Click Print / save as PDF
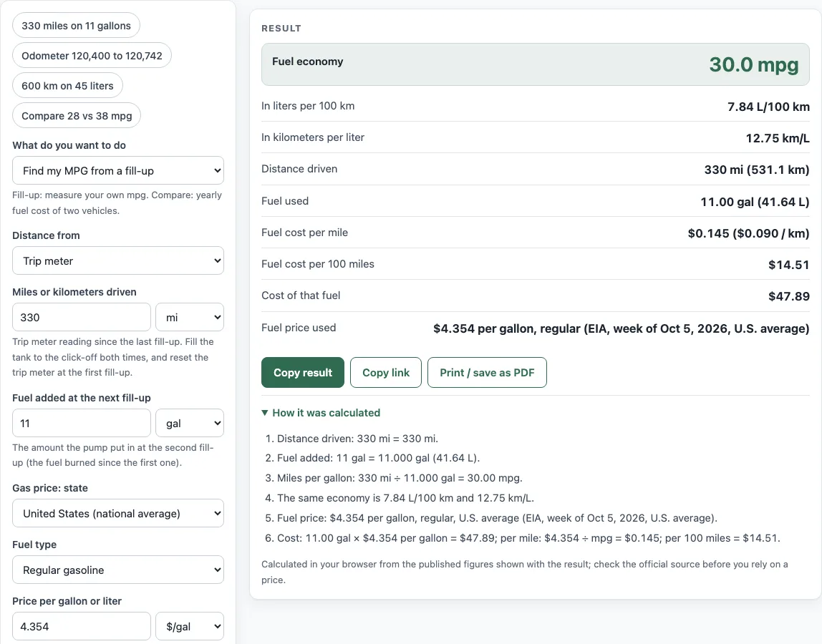 (x=487, y=373)
